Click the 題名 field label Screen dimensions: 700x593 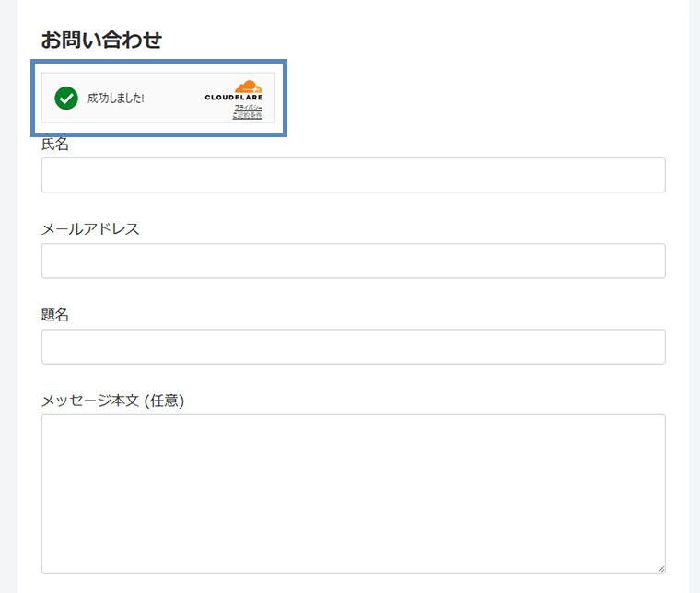tap(55, 315)
